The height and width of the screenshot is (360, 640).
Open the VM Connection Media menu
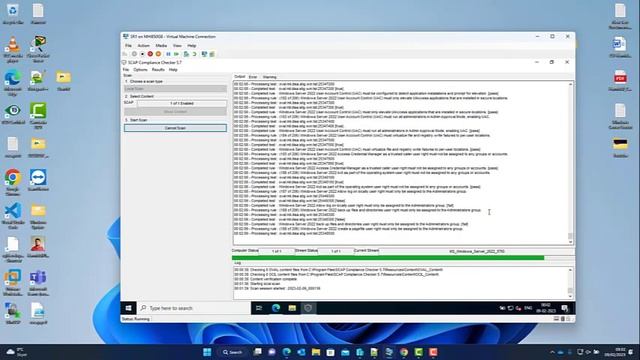161,46
